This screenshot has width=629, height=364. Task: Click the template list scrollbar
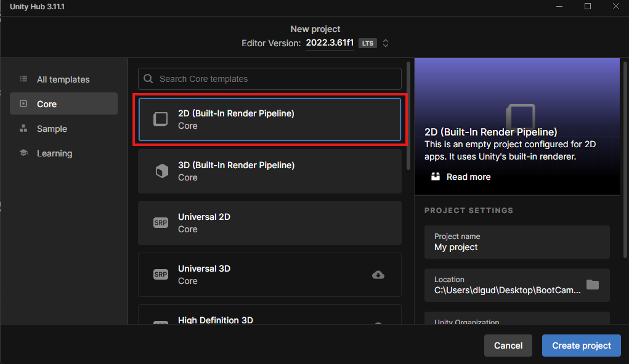[x=408, y=116]
